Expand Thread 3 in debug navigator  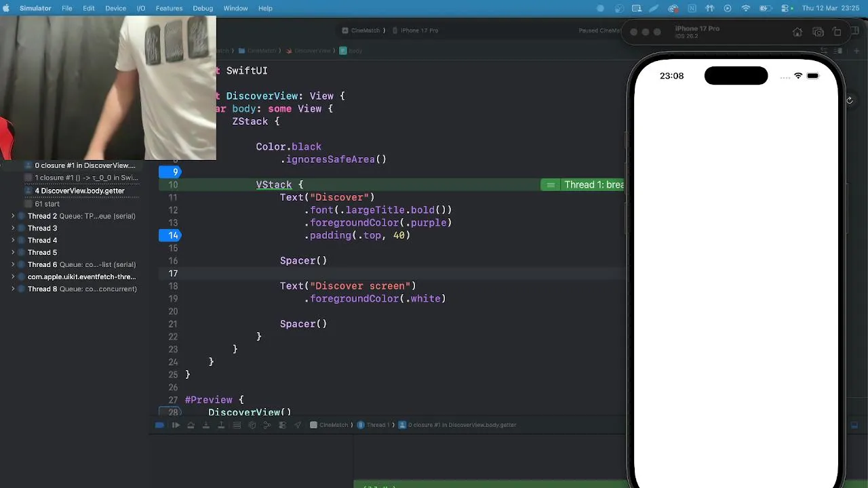pos(13,228)
